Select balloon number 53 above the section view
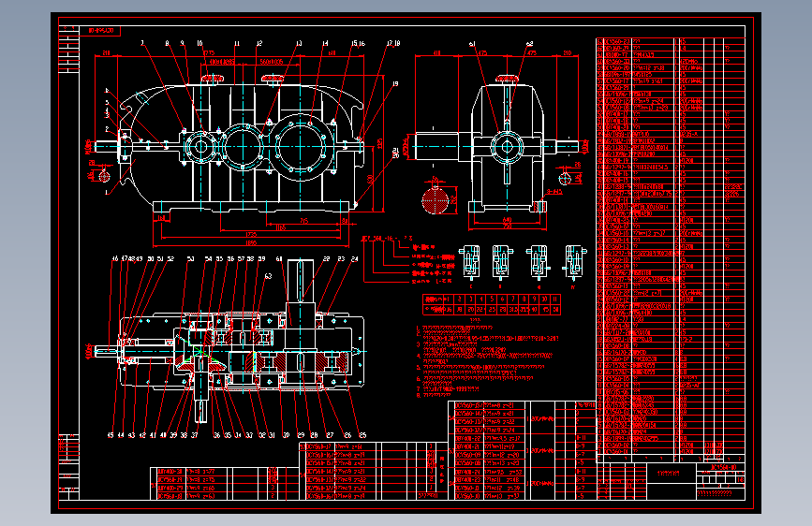This screenshot has width=812, height=526. coord(190,259)
